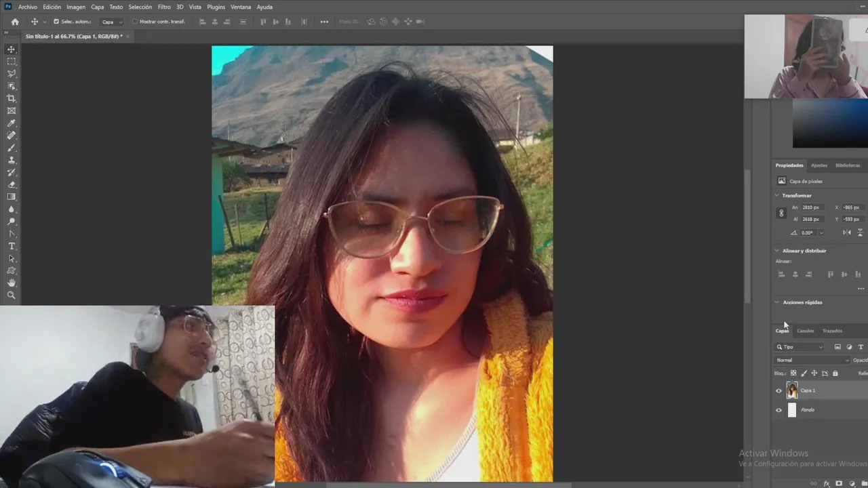Switch to the Ajustes tab
This screenshot has width=868, height=488.
(819, 165)
